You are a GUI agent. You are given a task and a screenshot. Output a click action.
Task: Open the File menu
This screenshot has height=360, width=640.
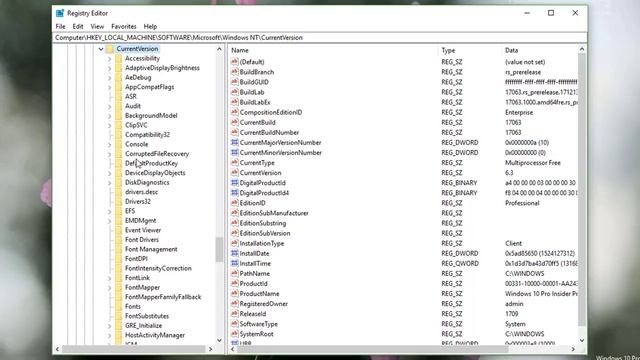click(x=60, y=27)
